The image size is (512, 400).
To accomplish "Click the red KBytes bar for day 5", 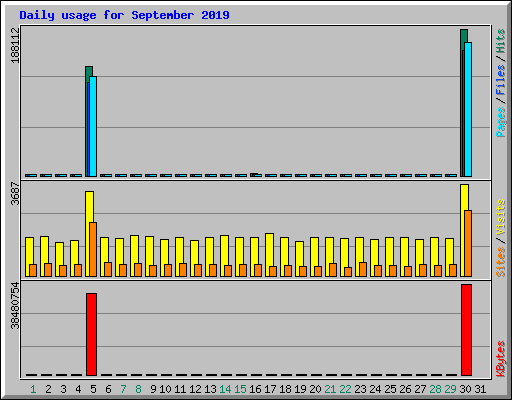I will [92, 334].
